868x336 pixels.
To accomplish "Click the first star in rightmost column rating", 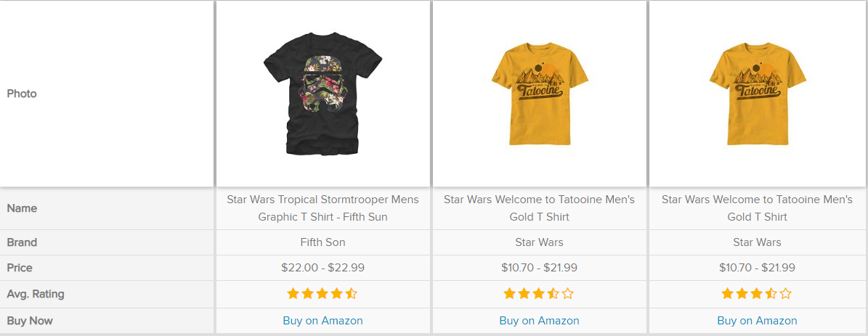I will click(727, 294).
